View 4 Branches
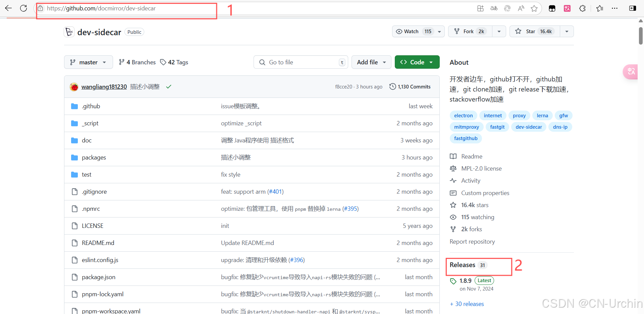Viewport: 644px width, 314px height. point(137,62)
